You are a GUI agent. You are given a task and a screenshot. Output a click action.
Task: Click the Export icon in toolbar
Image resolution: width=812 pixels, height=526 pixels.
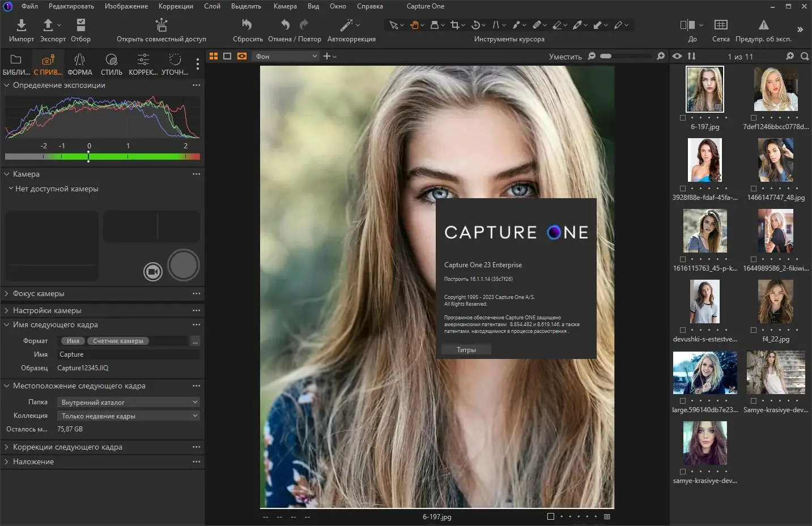click(49, 25)
